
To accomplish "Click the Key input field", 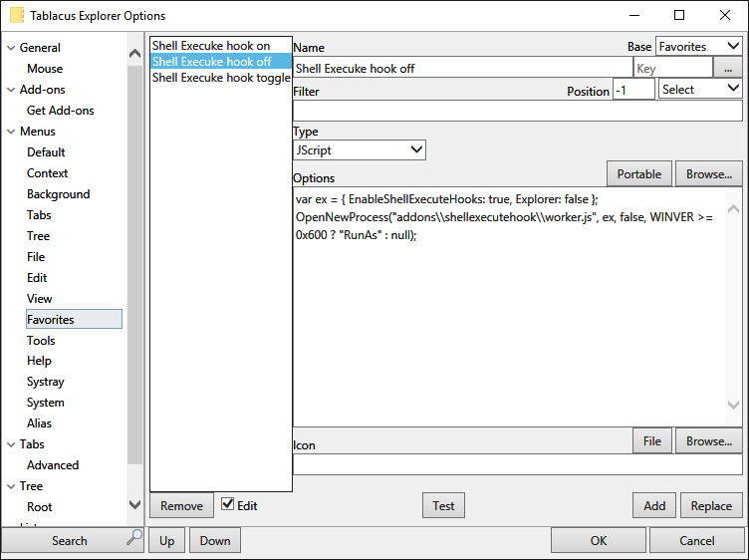I will coord(672,68).
